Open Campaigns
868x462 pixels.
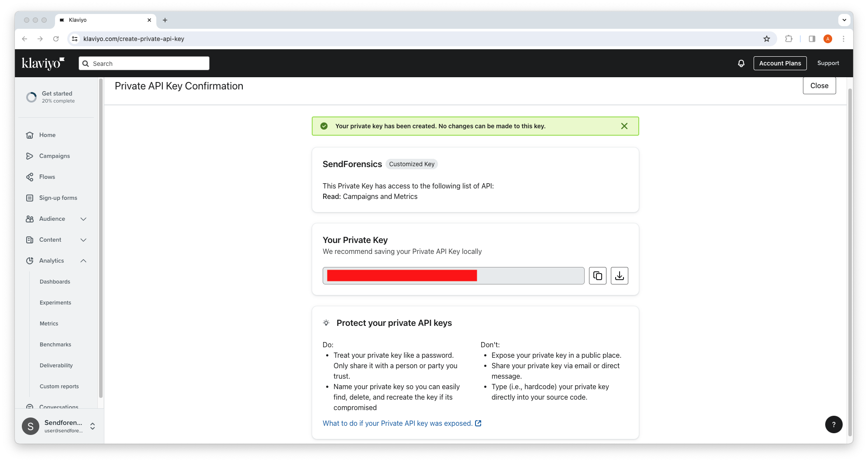(55, 156)
